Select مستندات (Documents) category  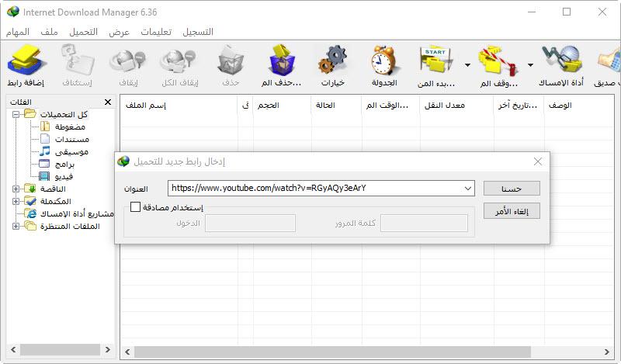tap(72, 140)
